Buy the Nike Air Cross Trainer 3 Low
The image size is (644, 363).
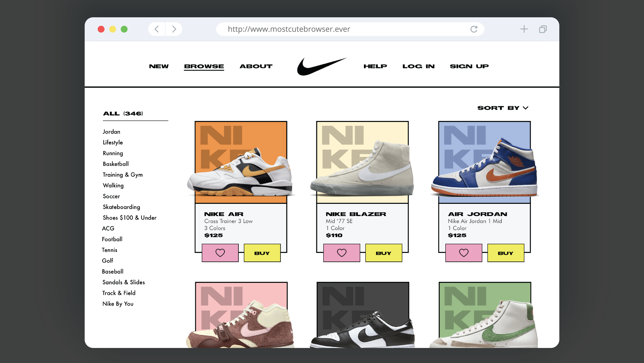coord(262,253)
